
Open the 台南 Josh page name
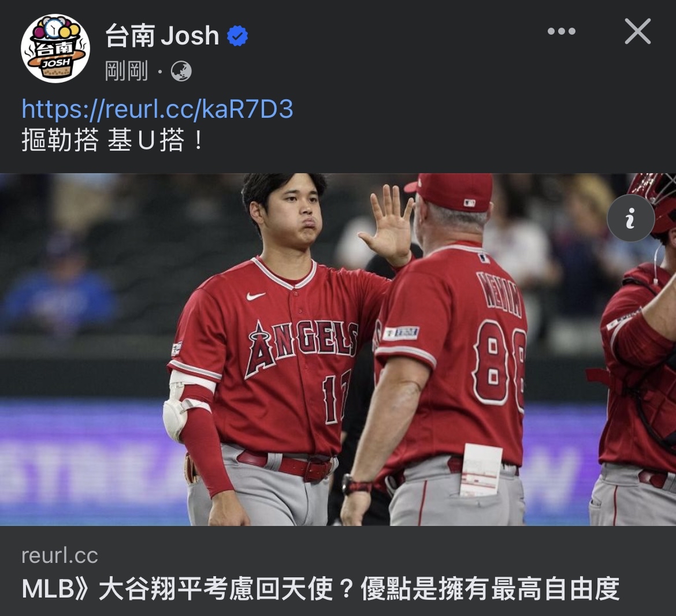(x=162, y=36)
